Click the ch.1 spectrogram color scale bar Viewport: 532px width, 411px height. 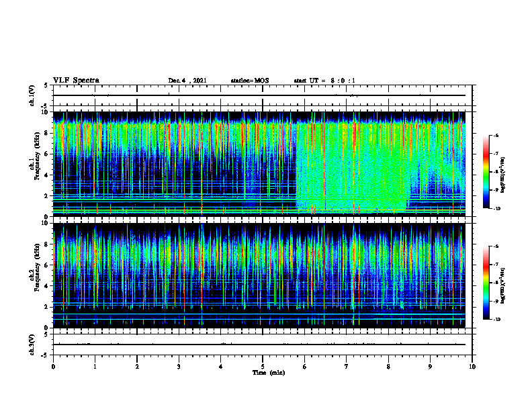(x=486, y=172)
